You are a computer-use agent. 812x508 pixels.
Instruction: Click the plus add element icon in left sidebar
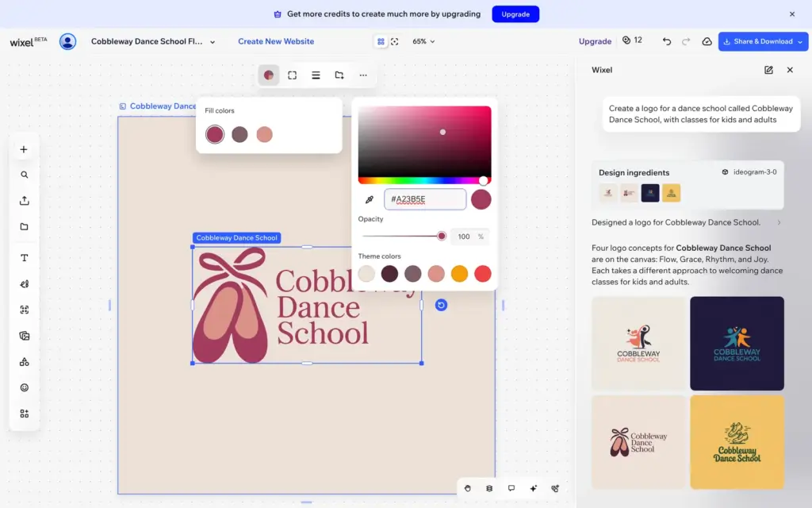(24, 150)
